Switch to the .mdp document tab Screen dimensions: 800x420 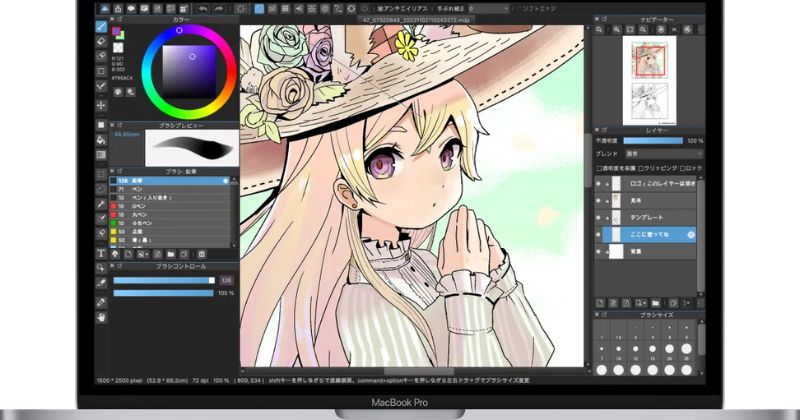pyautogui.click(x=416, y=20)
